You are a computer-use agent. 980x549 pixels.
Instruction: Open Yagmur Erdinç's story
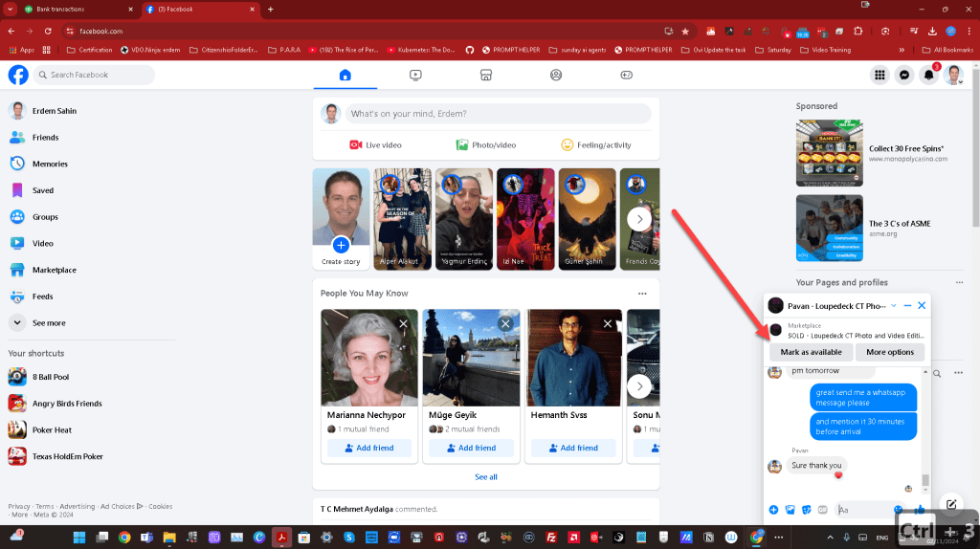[464, 219]
